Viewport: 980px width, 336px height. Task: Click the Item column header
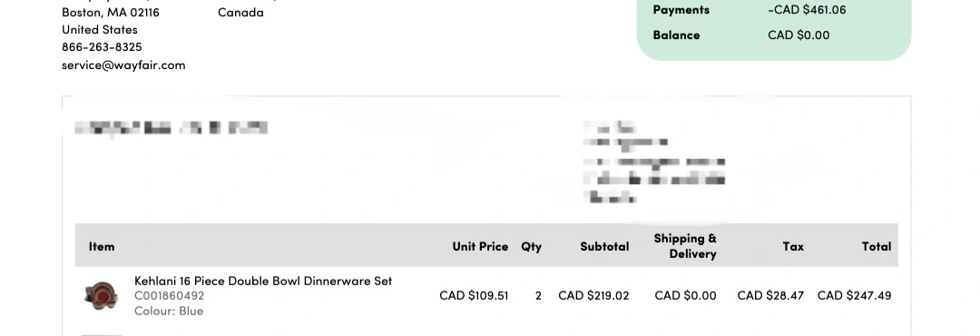102,246
